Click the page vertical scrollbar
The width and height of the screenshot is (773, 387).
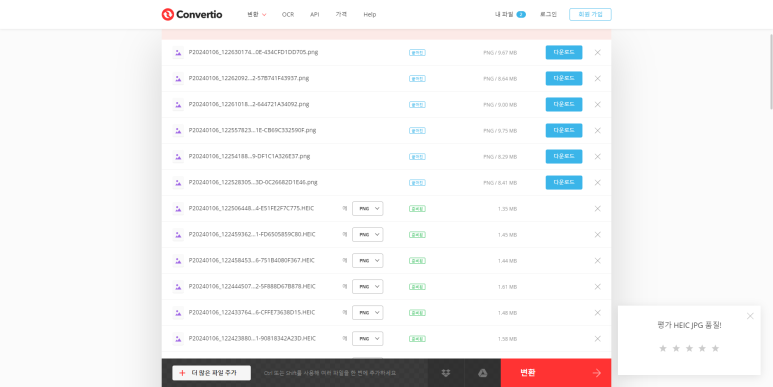pyautogui.click(x=771, y=71)
